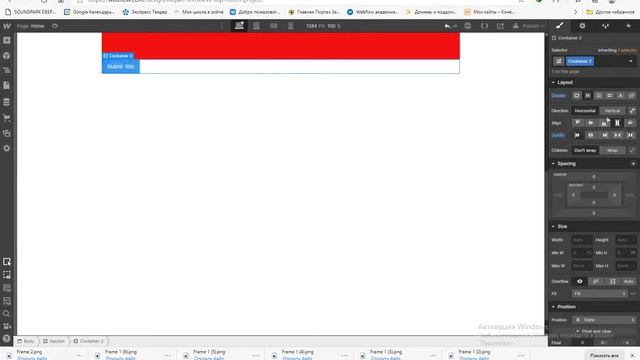Set Display to inline-block
Screen dimensions: 640x360
pos(610,96)
